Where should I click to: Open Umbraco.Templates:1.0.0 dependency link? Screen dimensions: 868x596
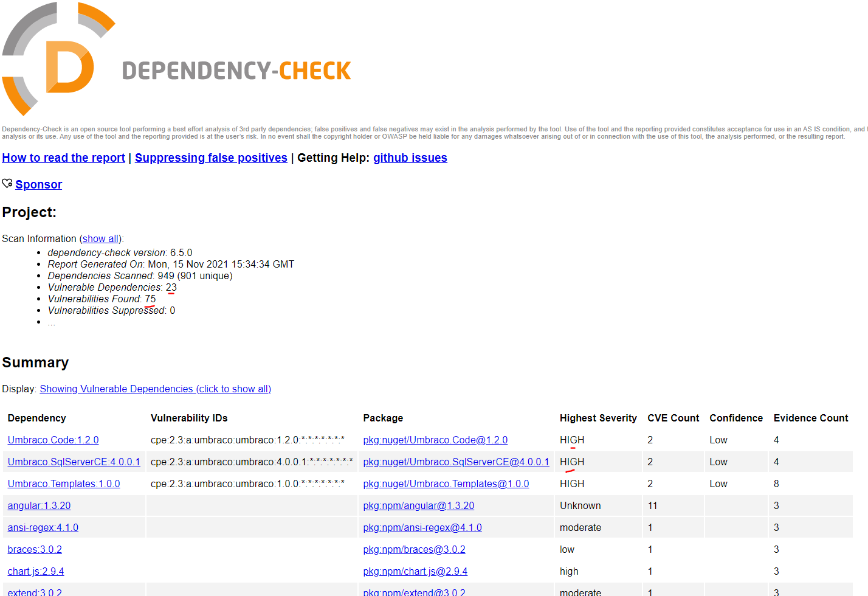[64, 483]
